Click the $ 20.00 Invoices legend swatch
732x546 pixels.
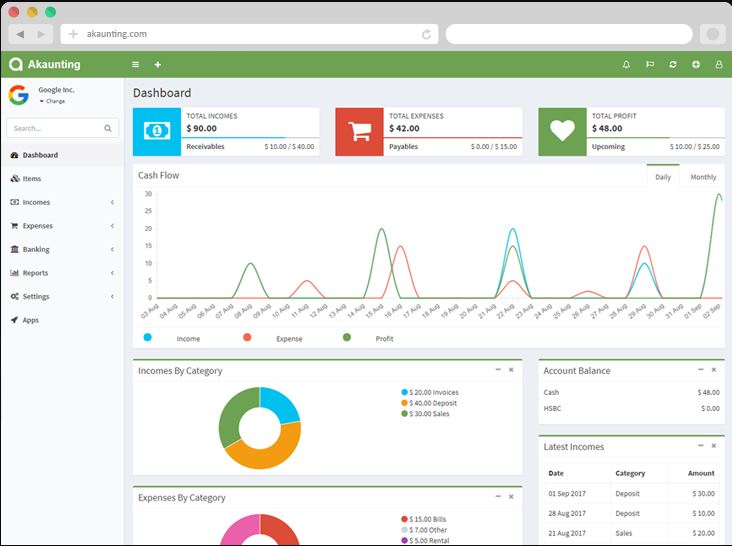(404, 392)
